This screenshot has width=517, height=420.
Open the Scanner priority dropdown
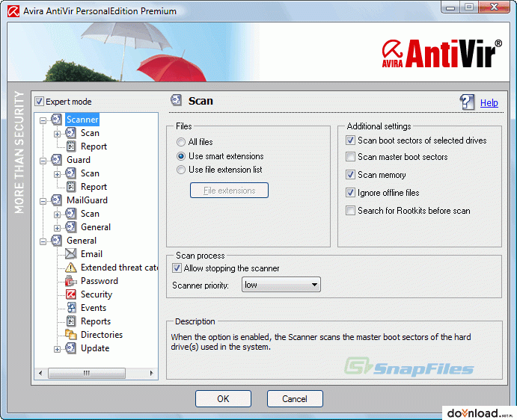click(x=281, y=285)
